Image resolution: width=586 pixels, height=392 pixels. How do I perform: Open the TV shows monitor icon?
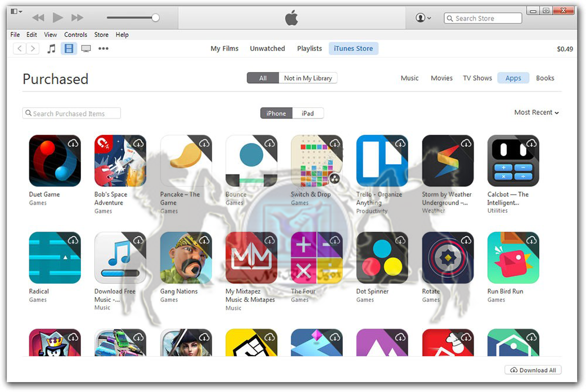[x=86, y=49]
